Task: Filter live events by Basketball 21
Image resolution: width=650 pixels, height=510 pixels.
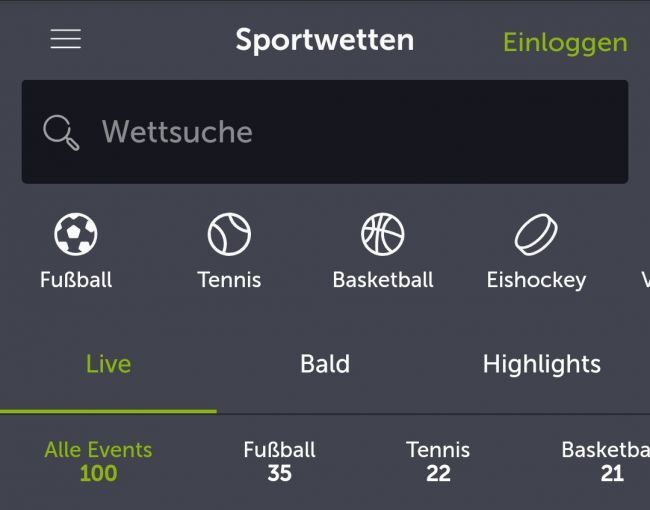Action: (x=606, y=461)
